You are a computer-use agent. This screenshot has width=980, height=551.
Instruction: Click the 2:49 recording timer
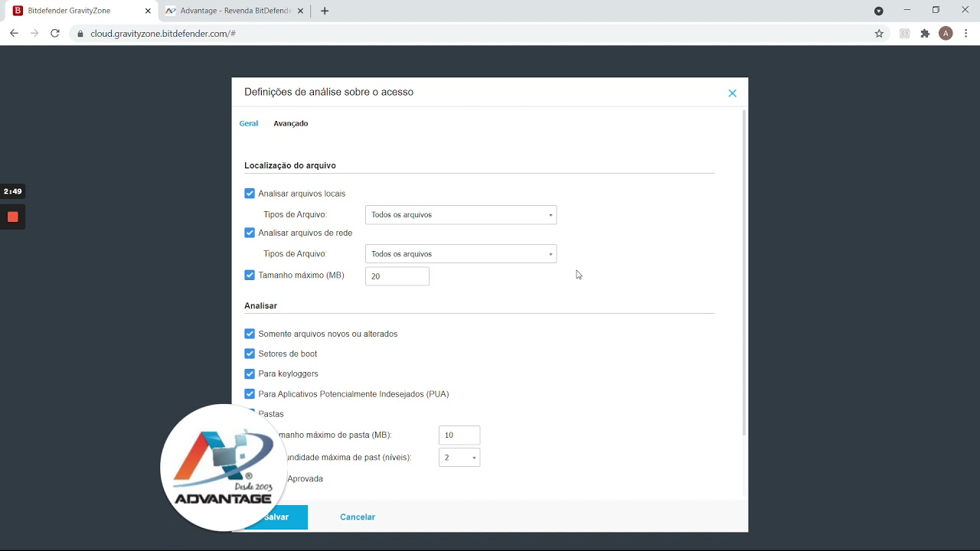[x=13, y=191]
